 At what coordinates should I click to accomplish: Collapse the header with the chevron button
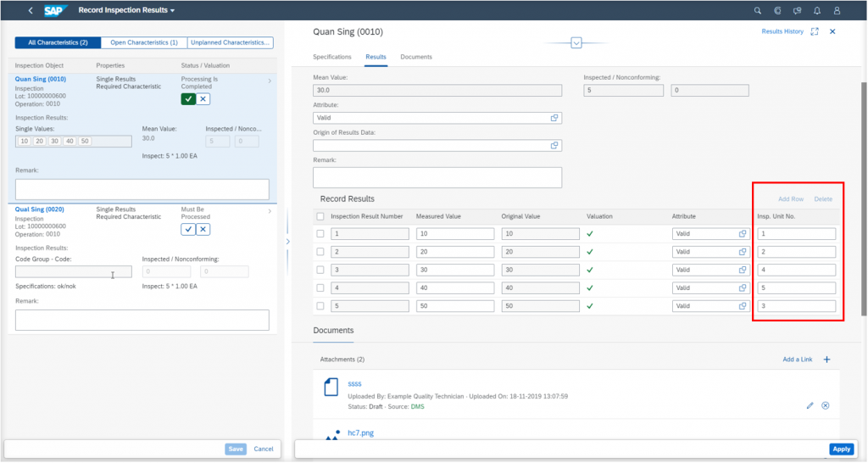click(x=576, y=42)
